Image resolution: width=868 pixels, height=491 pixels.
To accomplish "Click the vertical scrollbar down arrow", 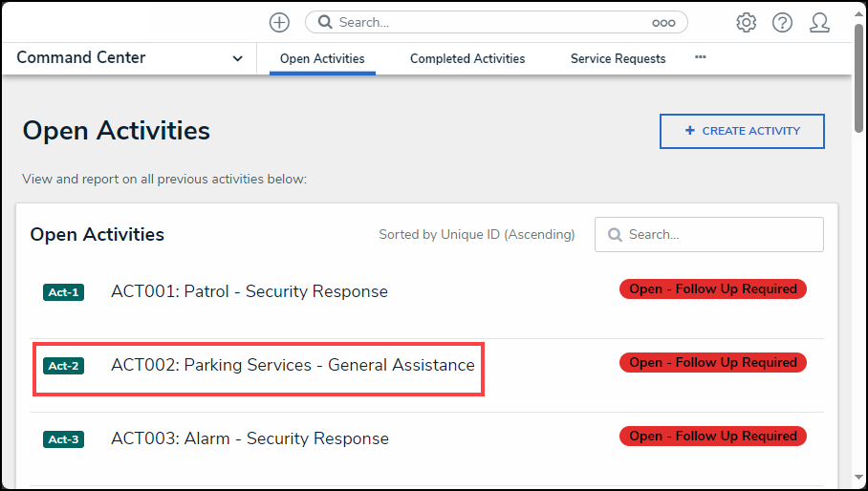I will click(x=859, y=480).
